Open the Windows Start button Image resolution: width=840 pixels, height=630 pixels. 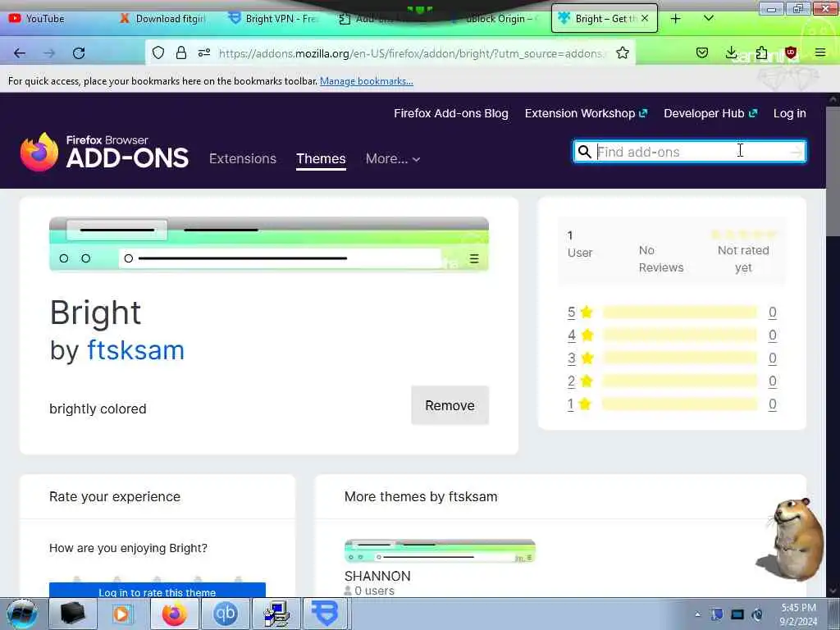point(22,614)
